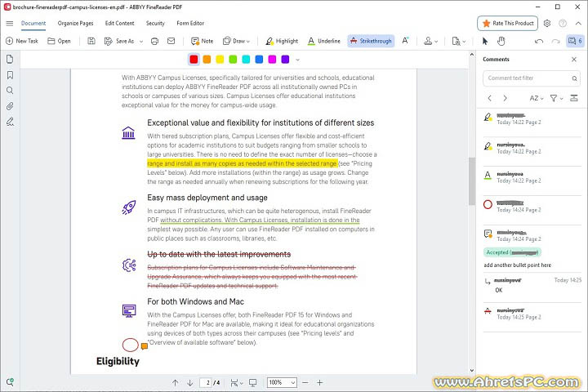The width and height of the screenshot is (588, 392).
Task: Pick the blue color swatch
Action: [259, 60]
